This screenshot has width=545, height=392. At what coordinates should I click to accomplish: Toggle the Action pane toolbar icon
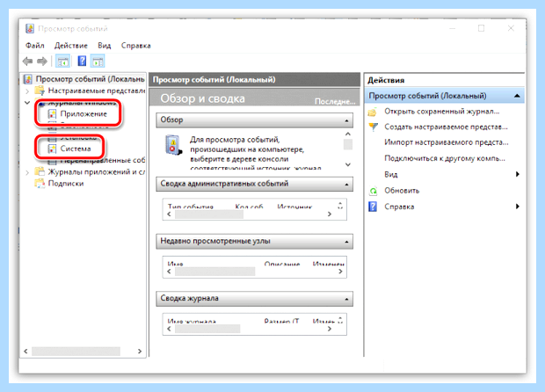(98, 62)
